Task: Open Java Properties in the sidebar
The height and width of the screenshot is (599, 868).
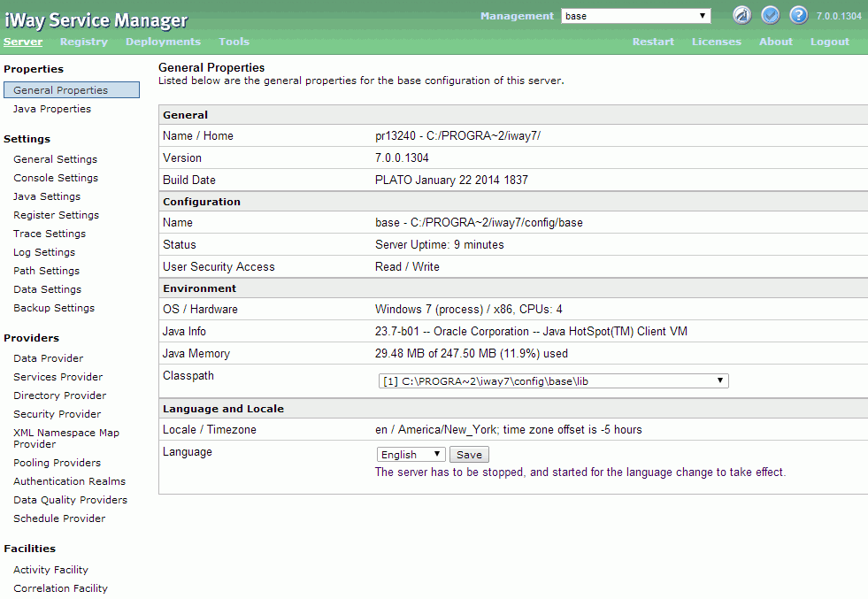Action: click(x=52, y=109)
